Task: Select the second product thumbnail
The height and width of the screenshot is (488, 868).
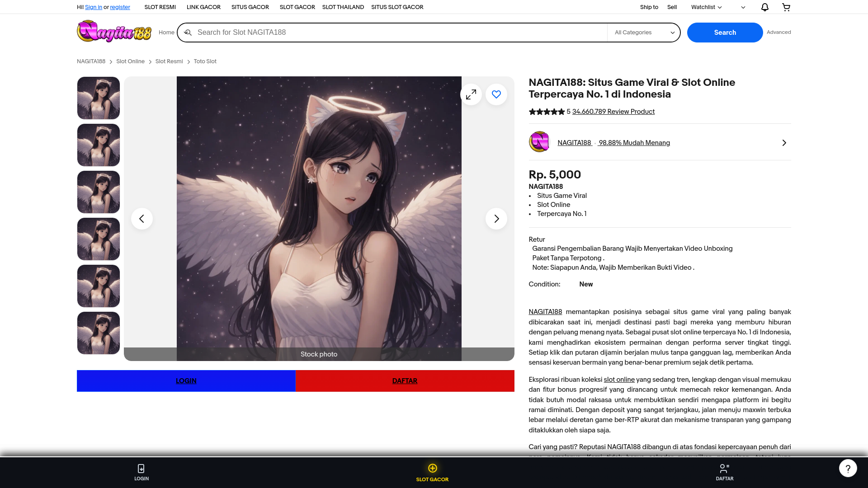Action: click(99, 145)
